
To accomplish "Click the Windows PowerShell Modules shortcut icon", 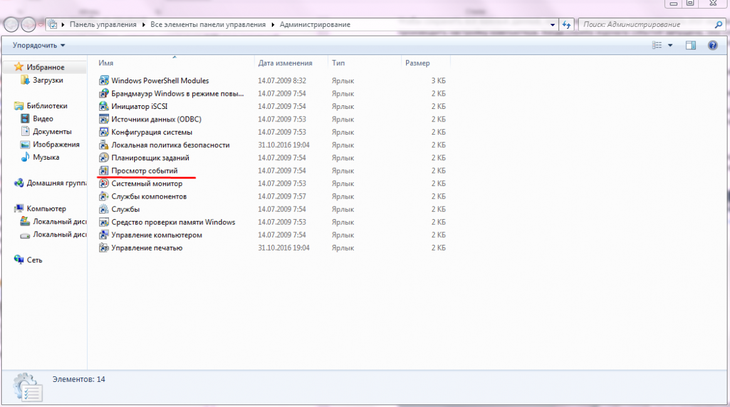I will pos(104,81).
